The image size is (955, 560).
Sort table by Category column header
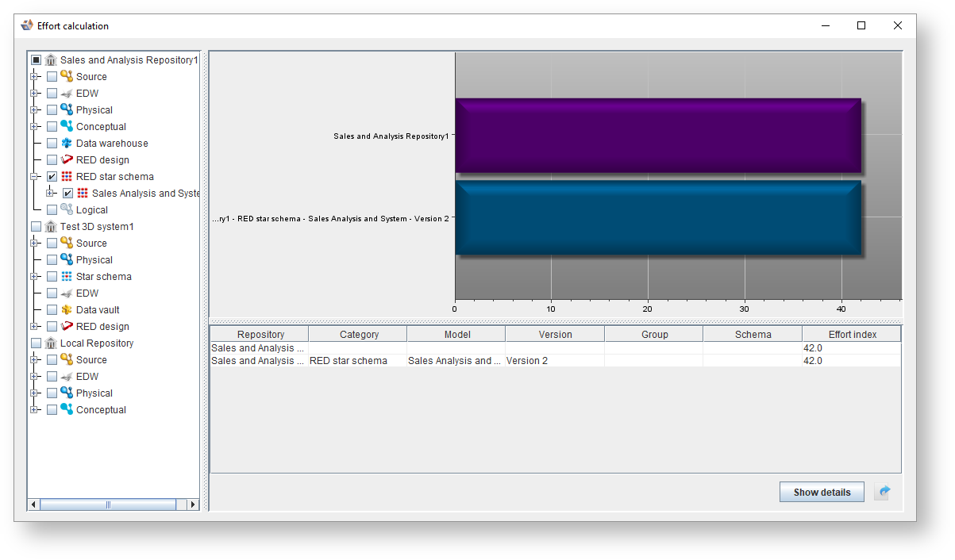click(x=358, y=335)
